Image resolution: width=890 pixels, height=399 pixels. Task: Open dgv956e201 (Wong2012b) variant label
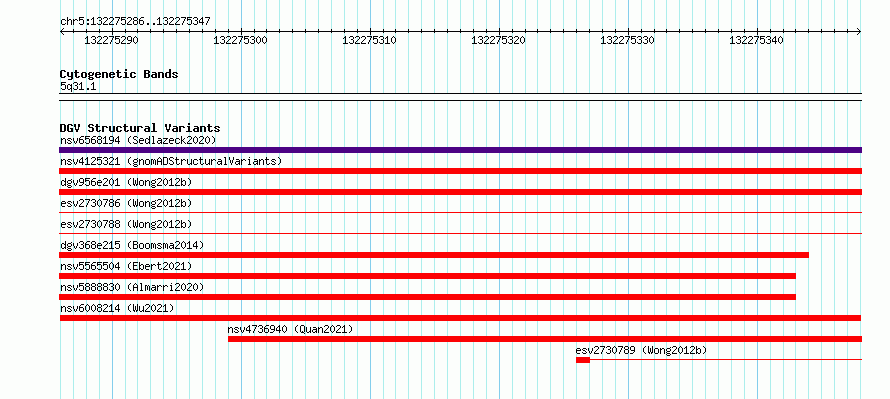[x=126, y=182]
